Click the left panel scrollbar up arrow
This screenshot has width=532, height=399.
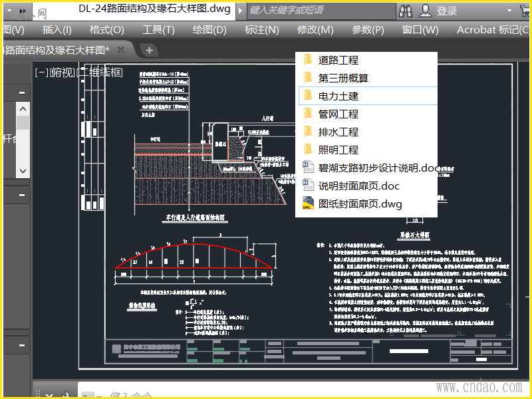23,108
